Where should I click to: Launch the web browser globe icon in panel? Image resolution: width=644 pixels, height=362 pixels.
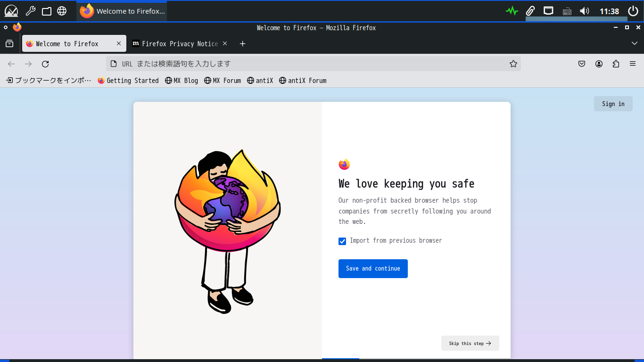pos(62,11)
